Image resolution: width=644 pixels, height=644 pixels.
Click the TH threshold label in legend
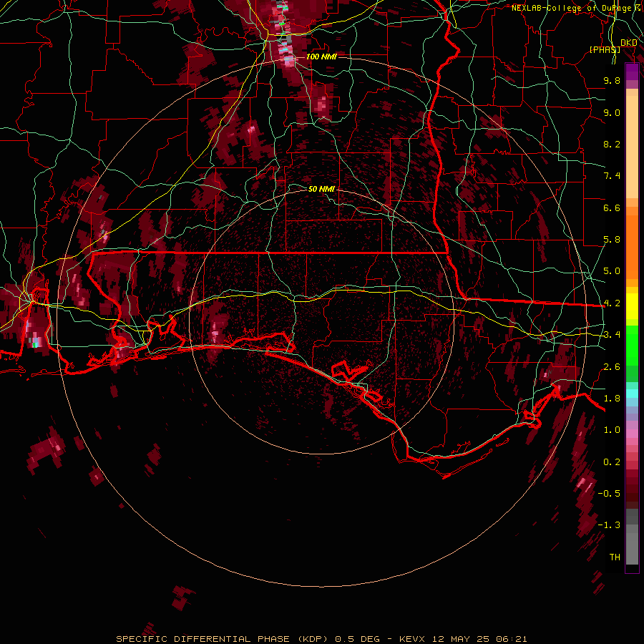[615, 557]
